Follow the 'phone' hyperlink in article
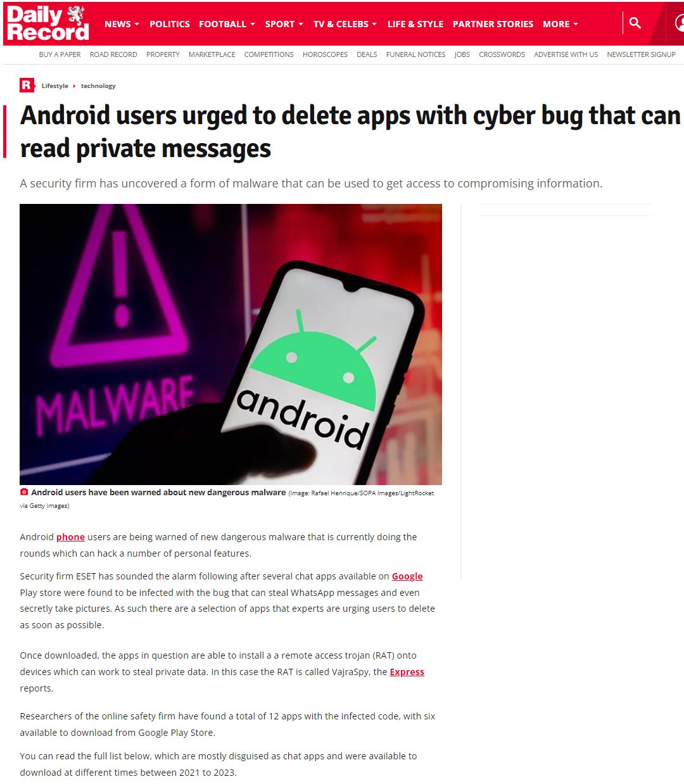The height and width of the screenshot is (784, 684). pyautogui.click(x=70, y=537)
